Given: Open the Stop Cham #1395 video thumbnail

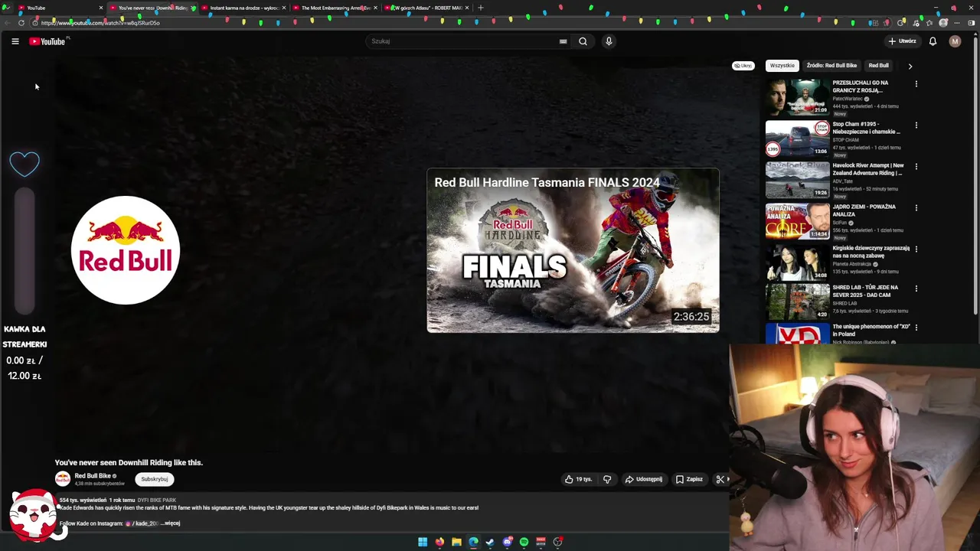Looking at the screenshot, I should (x=797, y=138).
